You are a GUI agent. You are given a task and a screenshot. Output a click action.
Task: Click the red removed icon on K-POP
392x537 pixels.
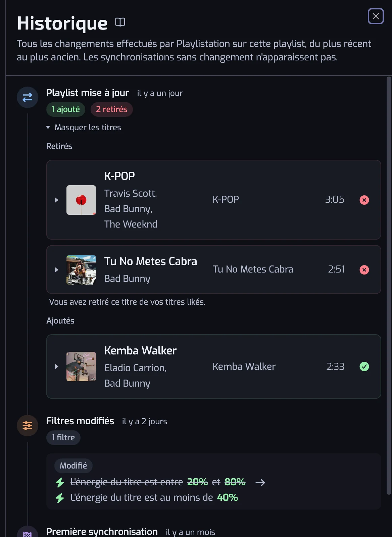pyautogui.click(x=364, y=200)
